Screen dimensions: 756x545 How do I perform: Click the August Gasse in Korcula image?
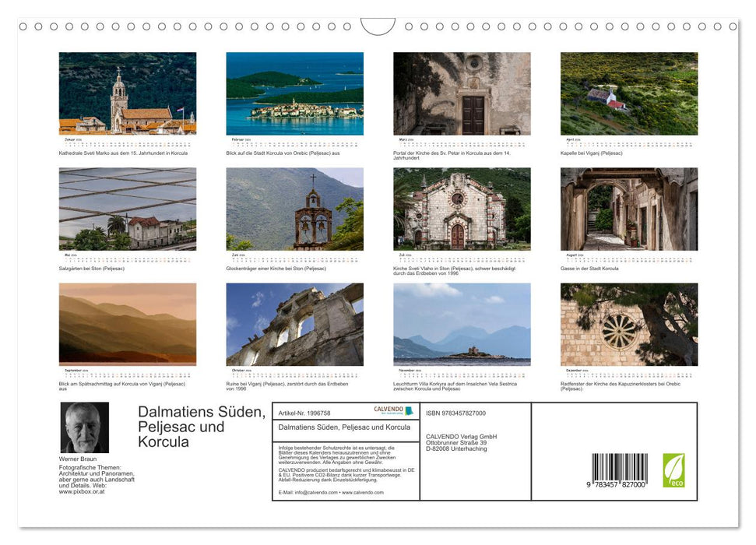click(628, 209)
